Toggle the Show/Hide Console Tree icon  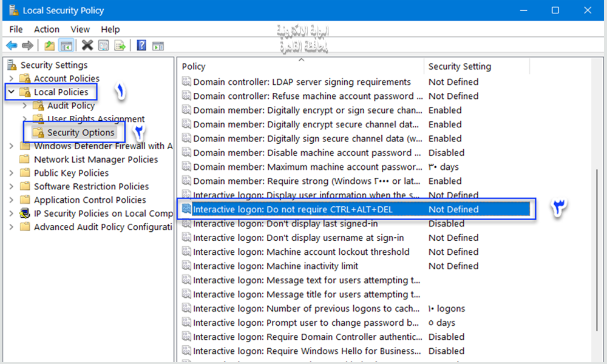point(66,45)
